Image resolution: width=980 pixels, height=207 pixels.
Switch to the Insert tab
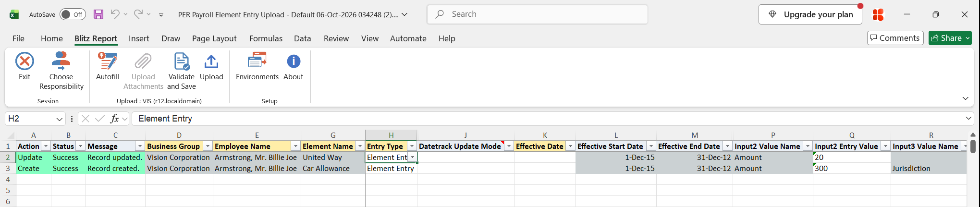point(139,38)
